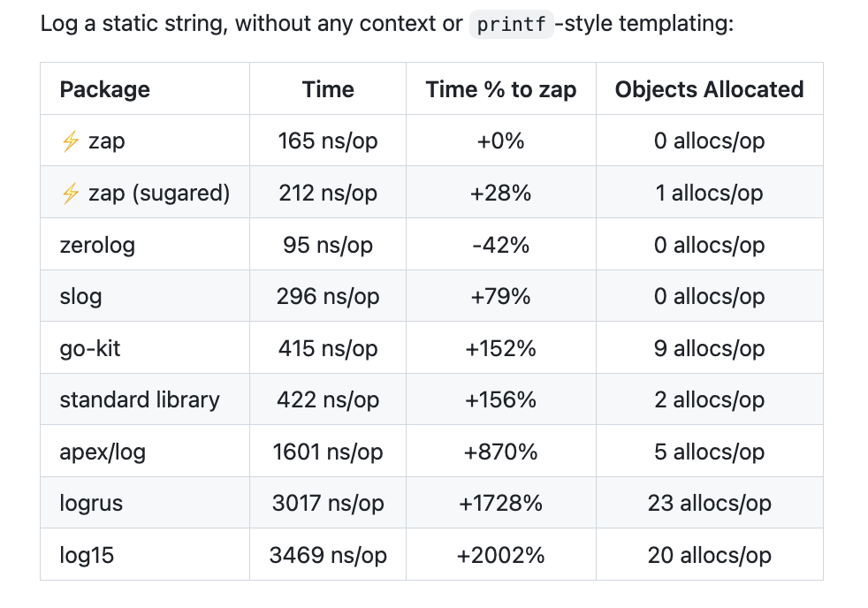Click the lightning bolt icon beside zap

(71, 141)
